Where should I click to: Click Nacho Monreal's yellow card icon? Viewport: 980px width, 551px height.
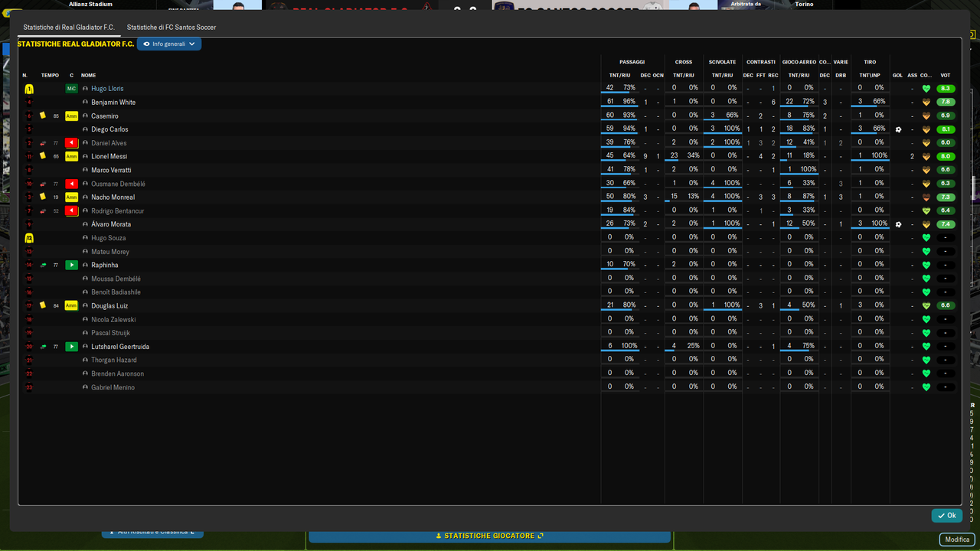pos(43,197)
